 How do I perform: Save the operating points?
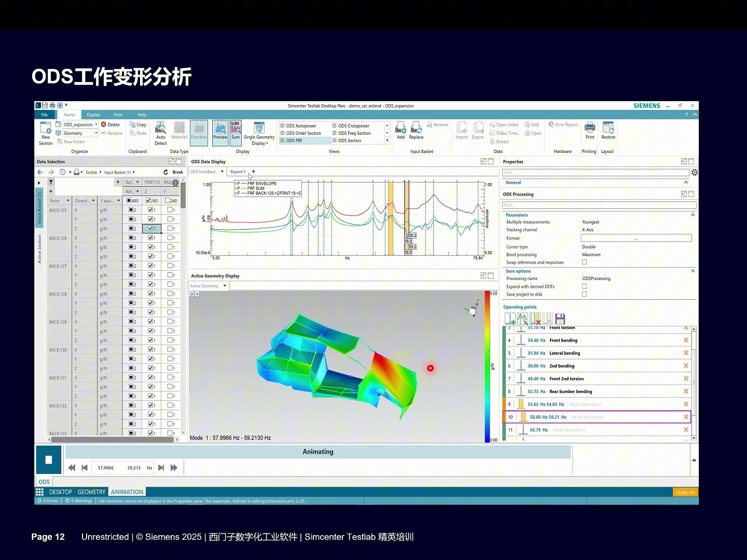560,319
